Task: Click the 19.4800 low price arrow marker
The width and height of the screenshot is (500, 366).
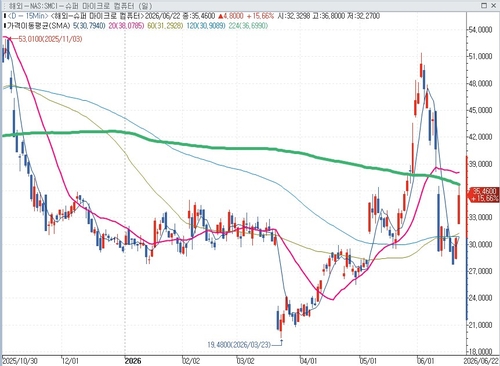Action: [x=278, y=343]
